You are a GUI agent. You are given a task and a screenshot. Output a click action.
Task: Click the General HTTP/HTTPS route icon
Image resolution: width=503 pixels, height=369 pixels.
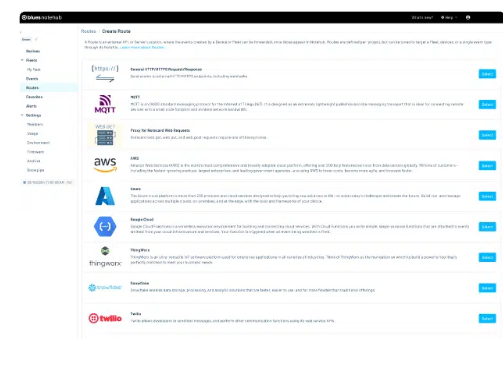click(x=105, y=74)
